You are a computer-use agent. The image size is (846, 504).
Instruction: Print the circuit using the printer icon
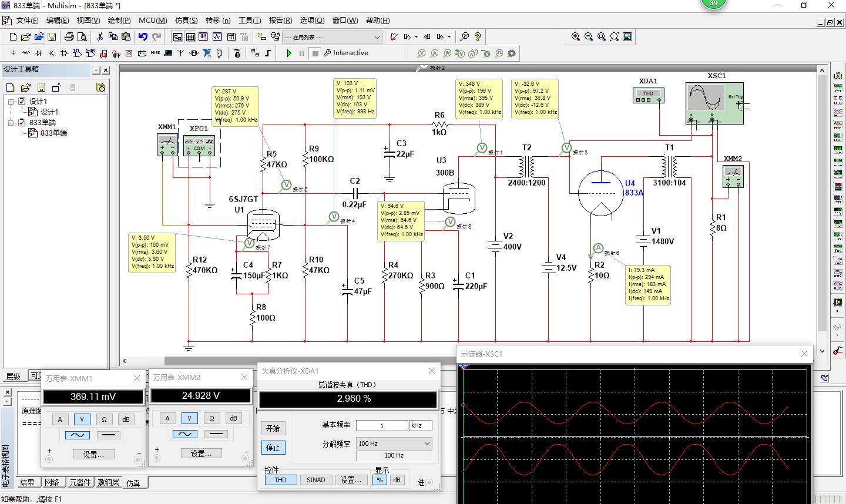point(69,36)
